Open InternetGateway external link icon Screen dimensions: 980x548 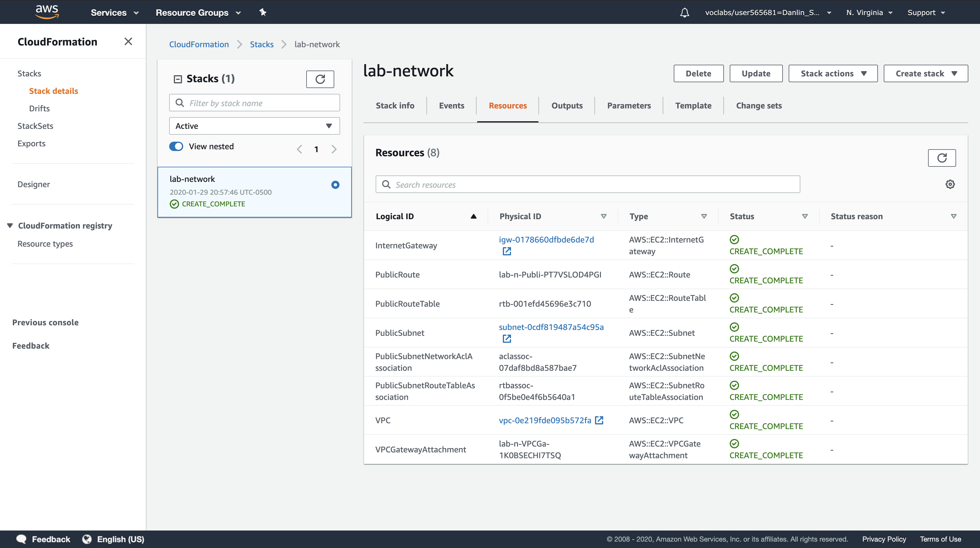click(x=507, y=251)
